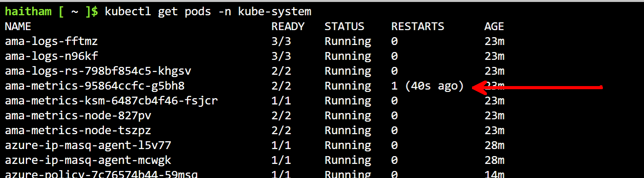The width and height of the screenshot is (644, 178).
Task: Click the STATUS column header
Action: click(x=344, y=27)
